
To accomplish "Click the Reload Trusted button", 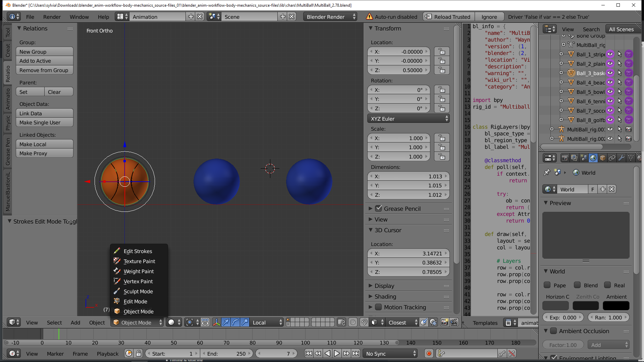I will click(448, 17).
